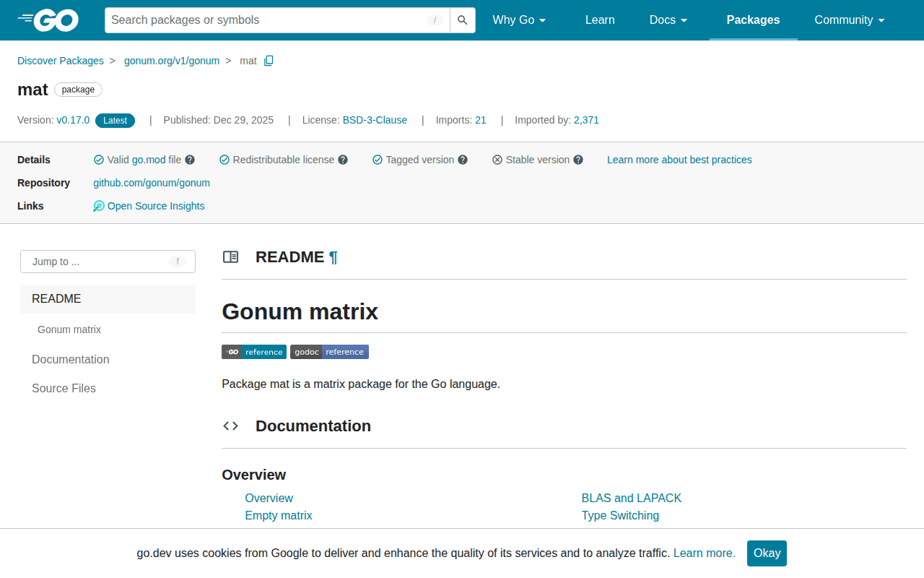
Task: Open help for Valid go.mod file
Action: [x=190, y=160]
